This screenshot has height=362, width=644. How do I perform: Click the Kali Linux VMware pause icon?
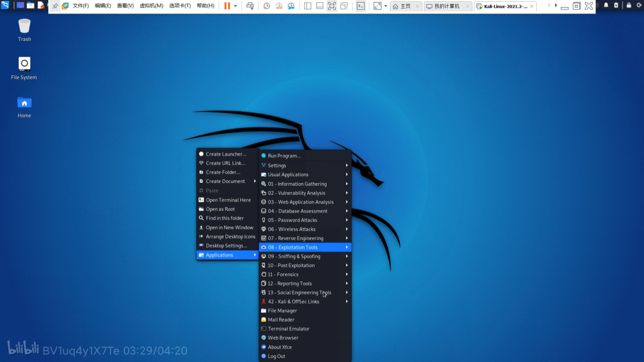pyautogui.click(x=227, y=6)
